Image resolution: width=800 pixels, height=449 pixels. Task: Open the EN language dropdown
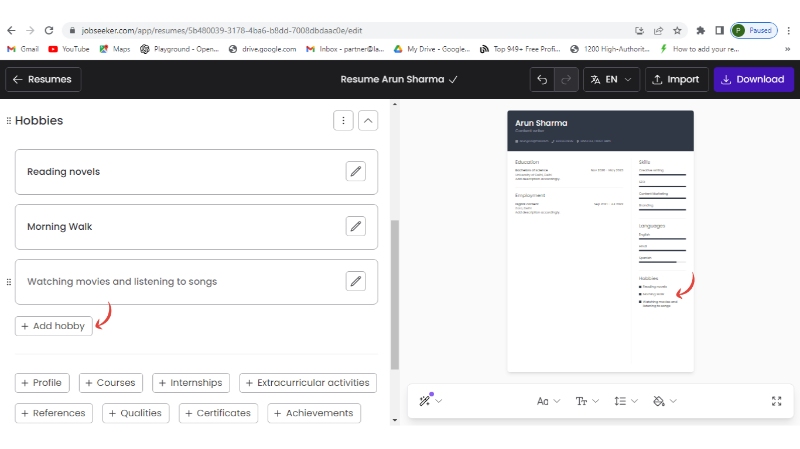click(610, 79)
